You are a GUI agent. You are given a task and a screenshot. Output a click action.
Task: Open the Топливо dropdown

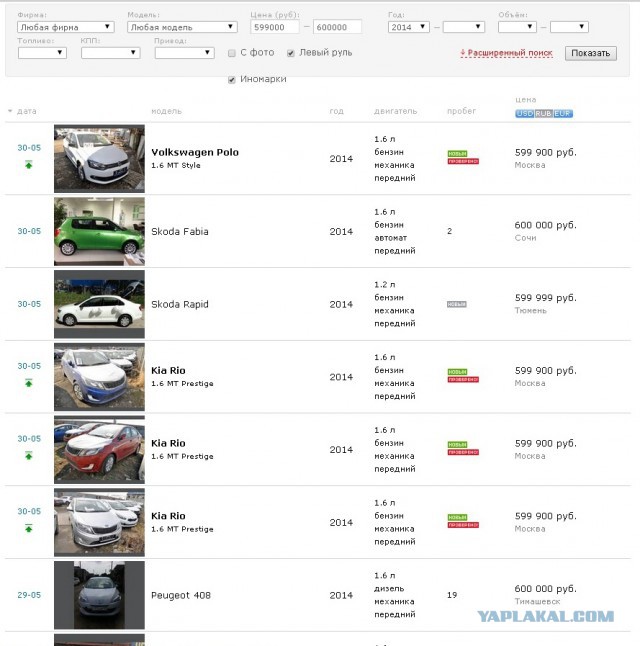click(x=42, y=53)
